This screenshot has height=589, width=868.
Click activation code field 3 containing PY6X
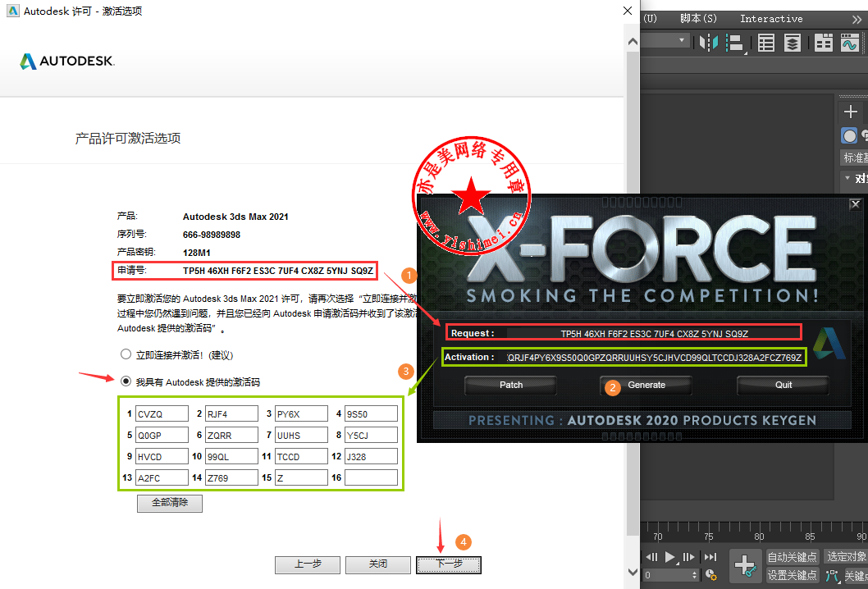point(301,414)
